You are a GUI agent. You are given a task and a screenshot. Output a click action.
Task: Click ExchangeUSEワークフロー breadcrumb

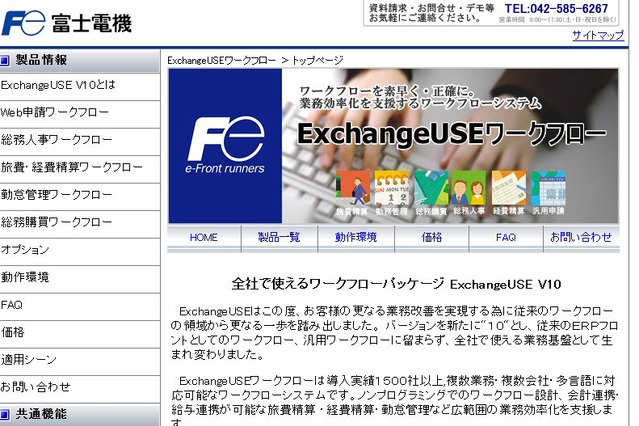[222, 61]
